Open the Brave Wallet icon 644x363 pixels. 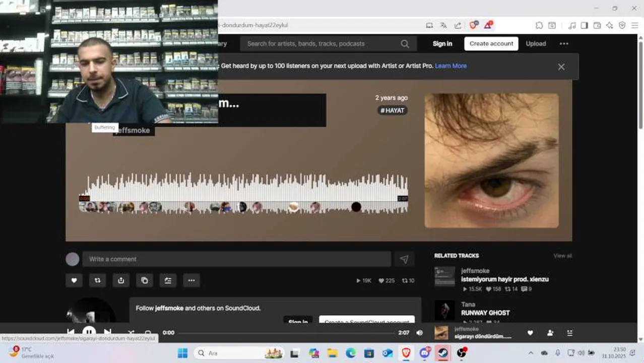click(x=597, y=25)
